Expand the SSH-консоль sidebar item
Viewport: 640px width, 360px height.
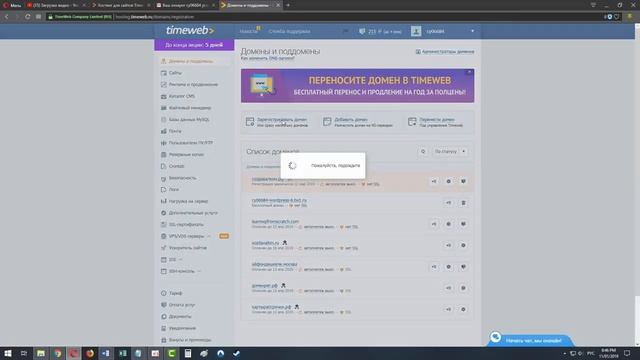click(x=199, y=271)
